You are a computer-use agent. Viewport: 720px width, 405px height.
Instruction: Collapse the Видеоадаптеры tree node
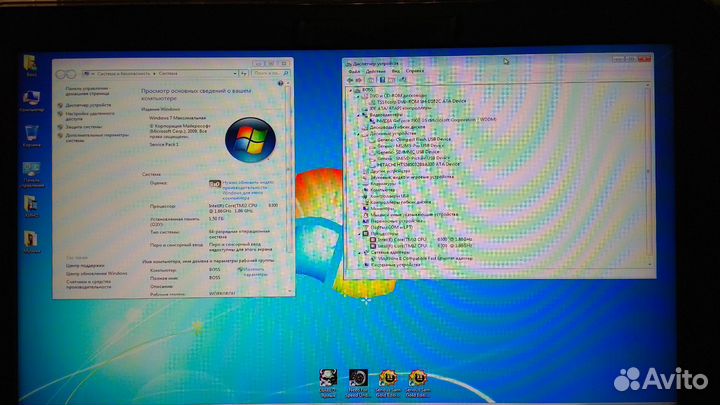tap(359, 115)
